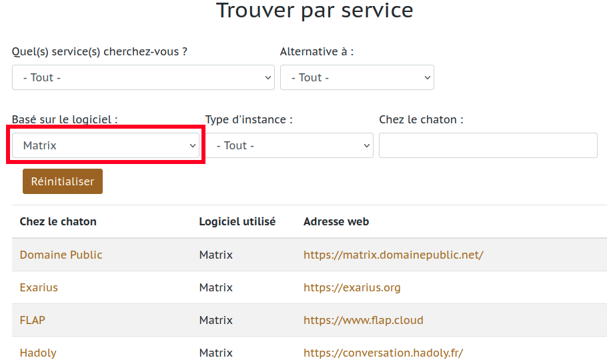Click the 'Type d'instance :' field label
This screenshot has width=607, height=364.
point(249,119)
